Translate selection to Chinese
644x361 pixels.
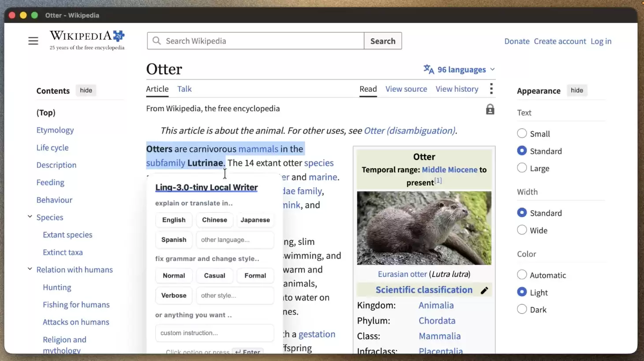[x=215, y=220]
